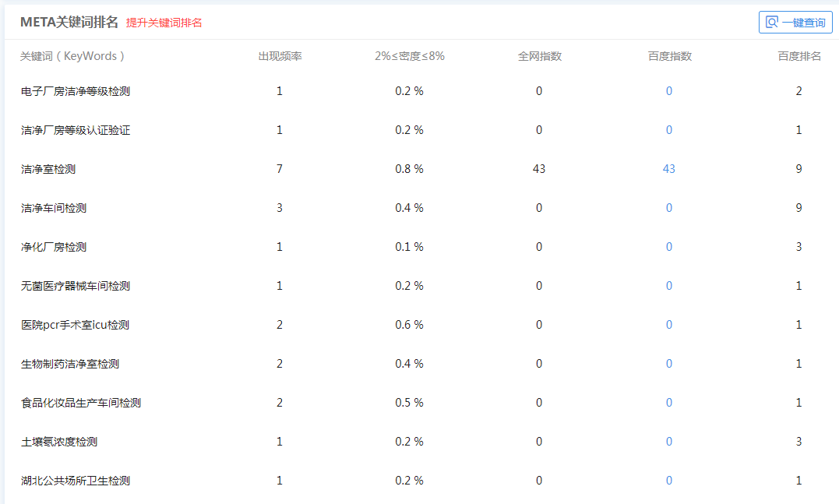Click the search icon in 一键查询 button
Image resolution: width=839 pixels, height=504 pixels.
click(771, 22)
